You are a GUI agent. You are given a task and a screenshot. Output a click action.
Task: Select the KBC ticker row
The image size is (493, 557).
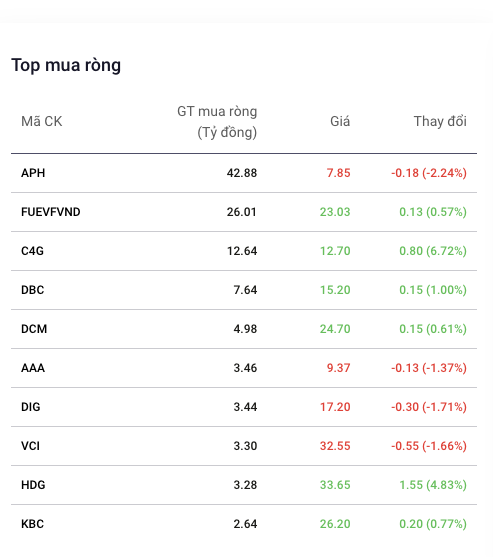[x=244, y=524]
